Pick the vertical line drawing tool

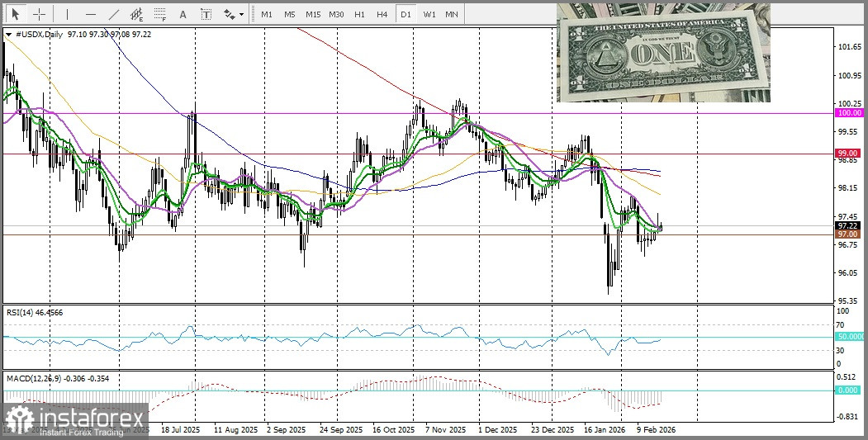click(x=67, y=14)
